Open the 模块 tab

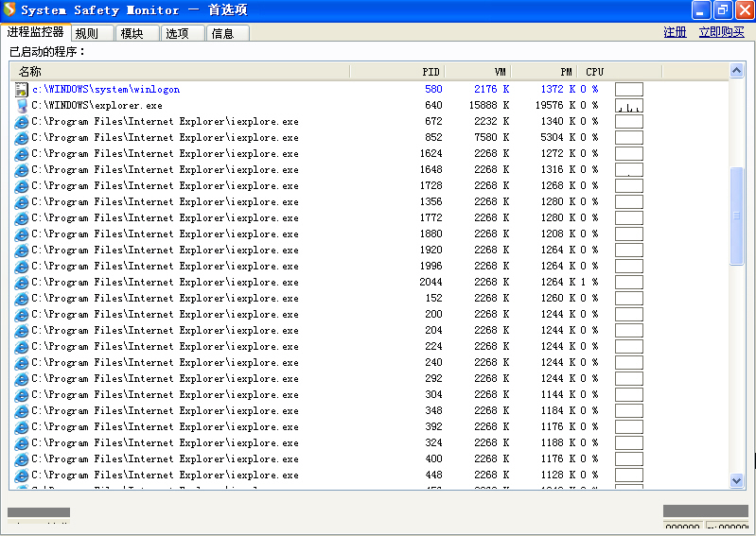(x=132, y=33)
